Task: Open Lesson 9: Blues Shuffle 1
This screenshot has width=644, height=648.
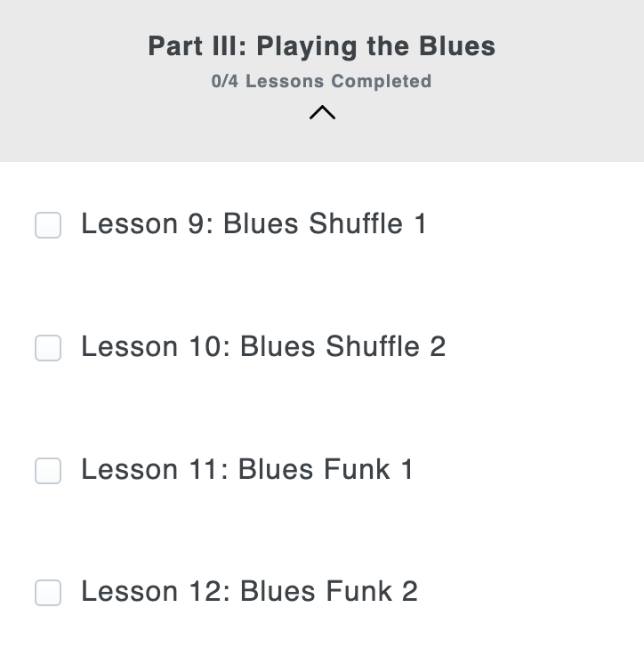Action: (254, 223)
